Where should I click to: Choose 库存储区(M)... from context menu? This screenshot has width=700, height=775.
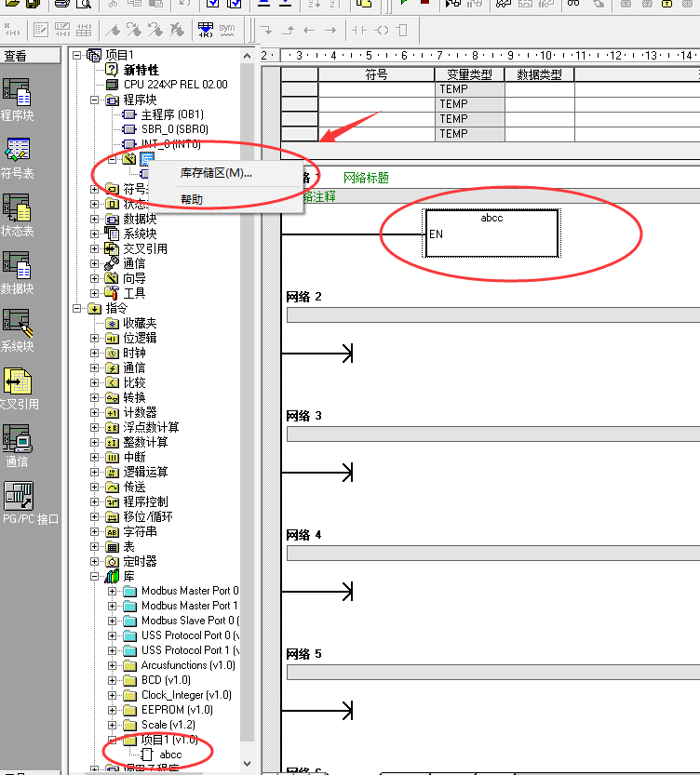click(216, 173)
